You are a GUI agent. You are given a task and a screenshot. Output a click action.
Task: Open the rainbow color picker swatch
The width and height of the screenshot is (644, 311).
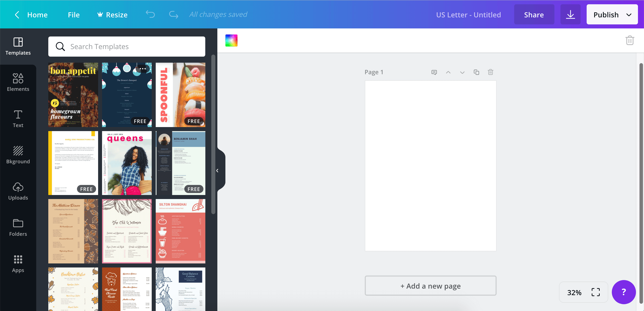pyautogui.click(x=231, y=41)
